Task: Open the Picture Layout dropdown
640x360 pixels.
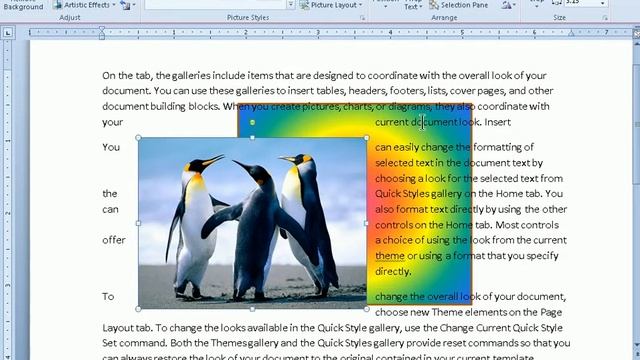Action: point(331,5)
